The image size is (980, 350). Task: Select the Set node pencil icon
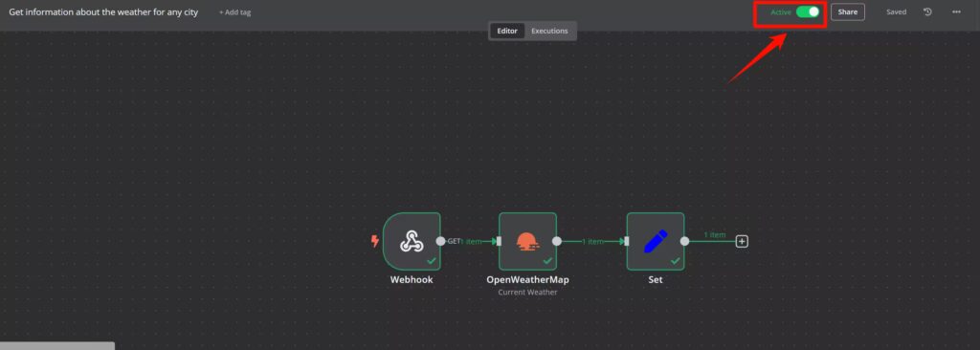point(655,241)
